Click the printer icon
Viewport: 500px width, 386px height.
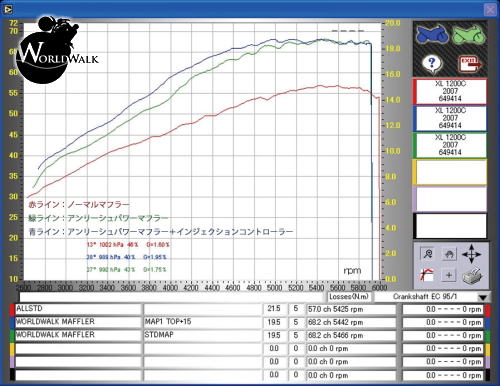pyautogui.click(x=472, y=276)
